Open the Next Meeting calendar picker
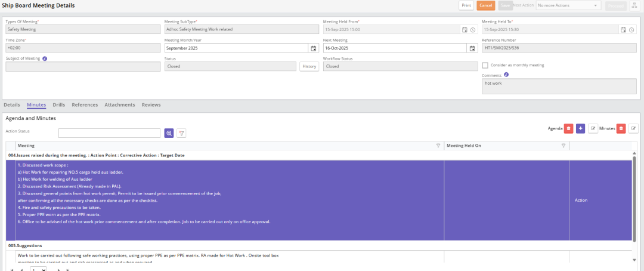Image resolution: width=644 pixels, height=271 pixels. 472,48
